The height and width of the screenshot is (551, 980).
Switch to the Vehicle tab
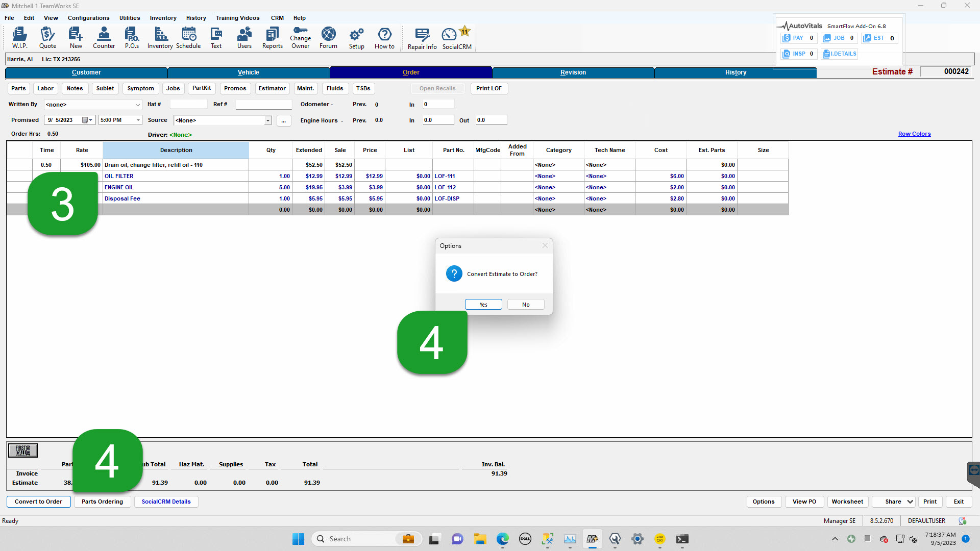pos(249,72)
